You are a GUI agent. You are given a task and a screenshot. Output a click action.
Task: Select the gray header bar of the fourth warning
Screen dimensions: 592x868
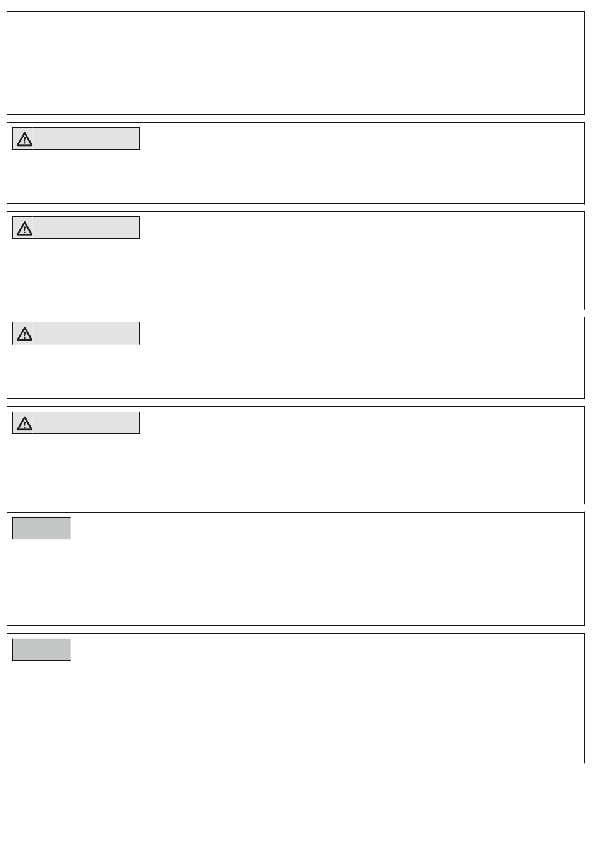coord(76,423)
